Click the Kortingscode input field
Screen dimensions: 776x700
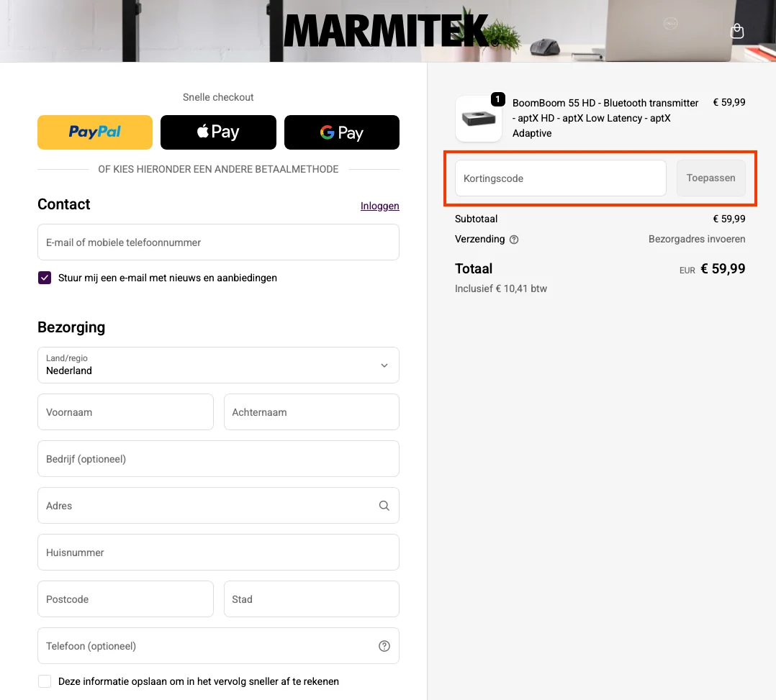coord(560,178)
